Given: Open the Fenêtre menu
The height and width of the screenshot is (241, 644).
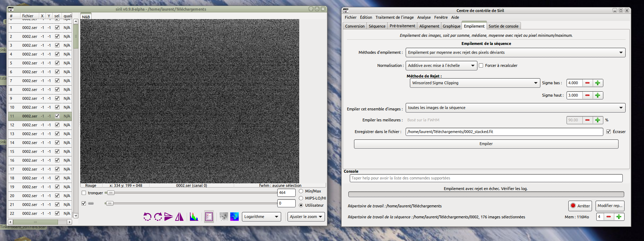Looking at the screenshot, I should [x=441, y=17].
